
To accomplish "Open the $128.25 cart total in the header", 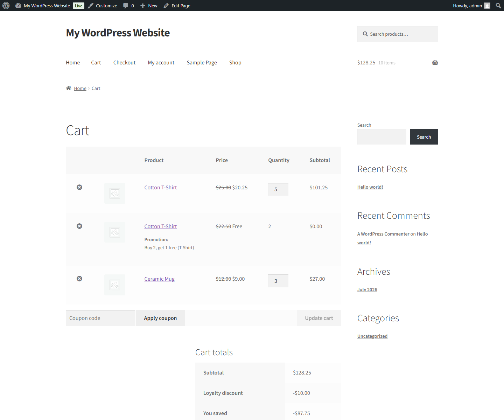I will pyautogui.click(x=366, y=63).
